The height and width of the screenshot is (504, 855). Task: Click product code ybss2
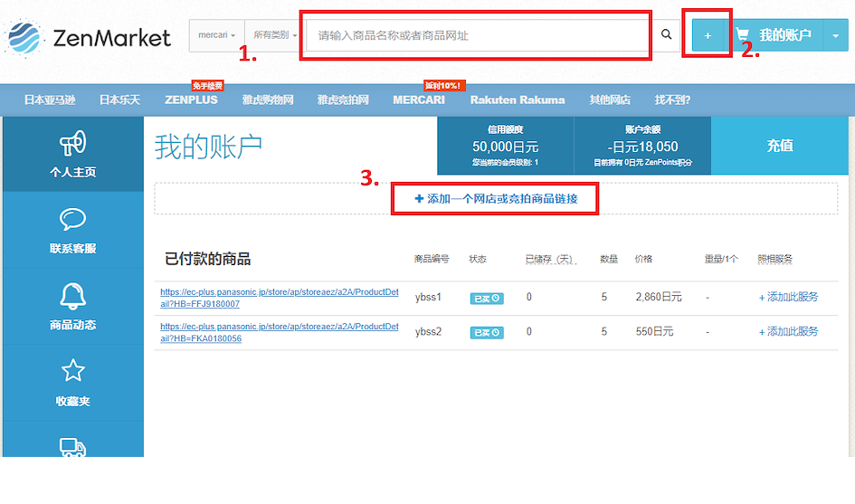tap(428, 332)
